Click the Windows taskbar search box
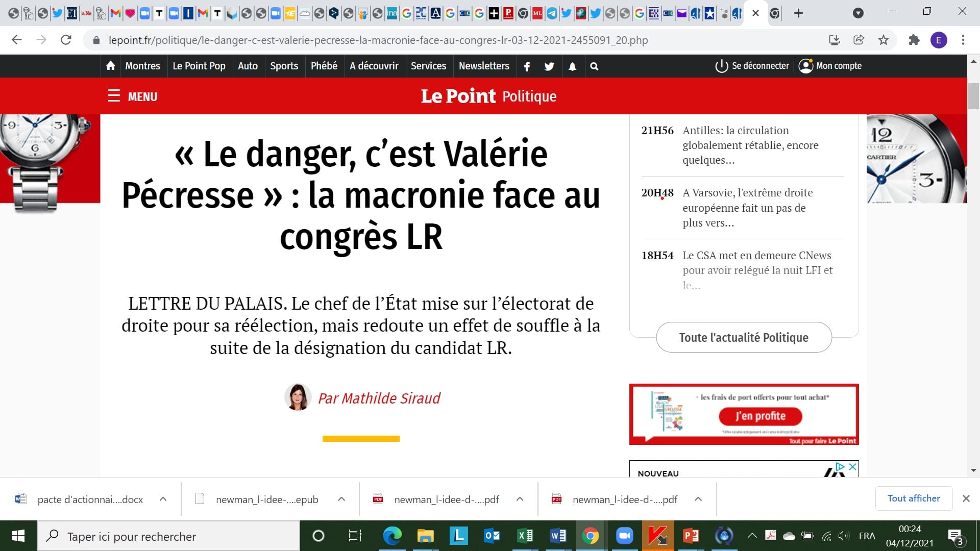The height and width of the screenshot is (551, 980). [168, 536]
